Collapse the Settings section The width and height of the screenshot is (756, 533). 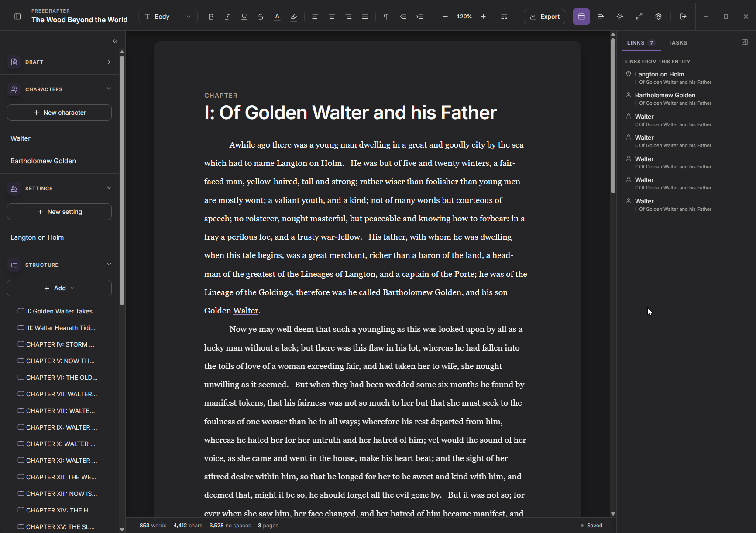109,188
